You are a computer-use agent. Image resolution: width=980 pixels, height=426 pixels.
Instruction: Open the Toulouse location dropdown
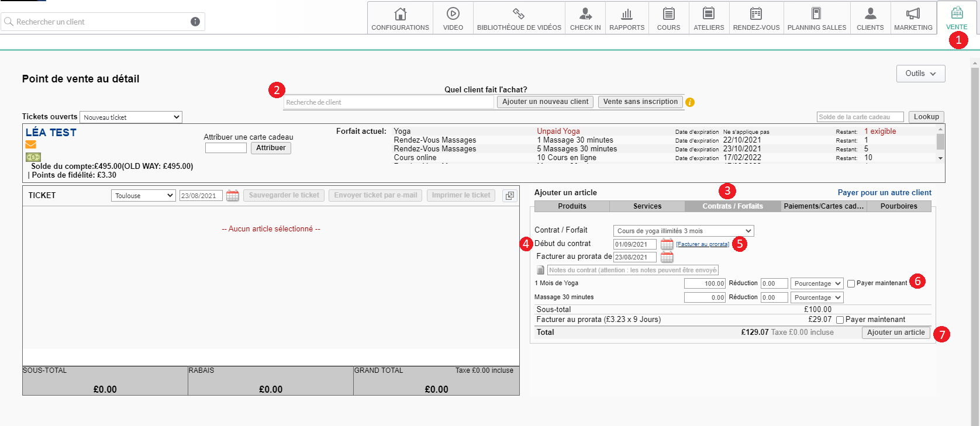[143, 196]
